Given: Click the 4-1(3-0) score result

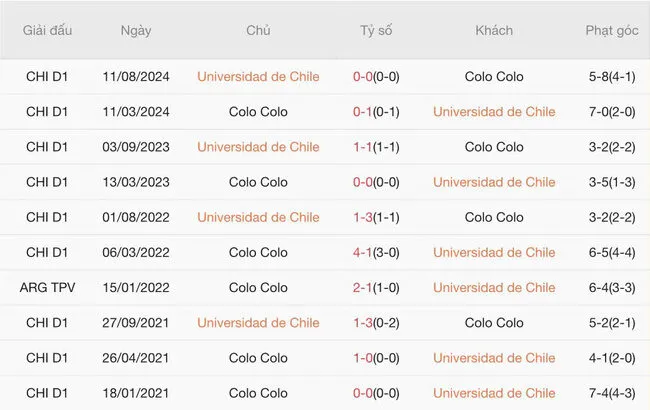Looking at the screenshot, I should tap(376, 252).
